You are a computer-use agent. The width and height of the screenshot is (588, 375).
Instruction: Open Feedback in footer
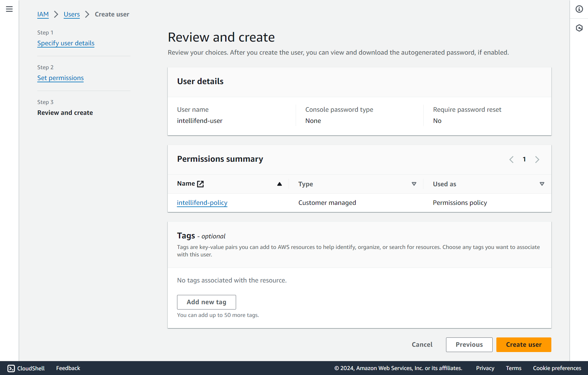[68, 368]
